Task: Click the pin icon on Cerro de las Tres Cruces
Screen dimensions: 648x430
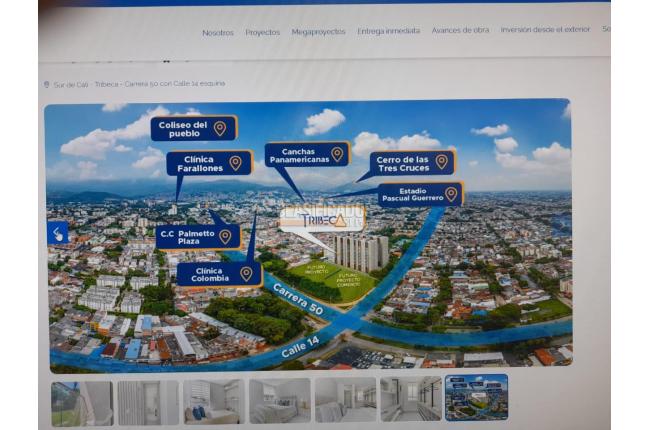Action: [441, 162]
